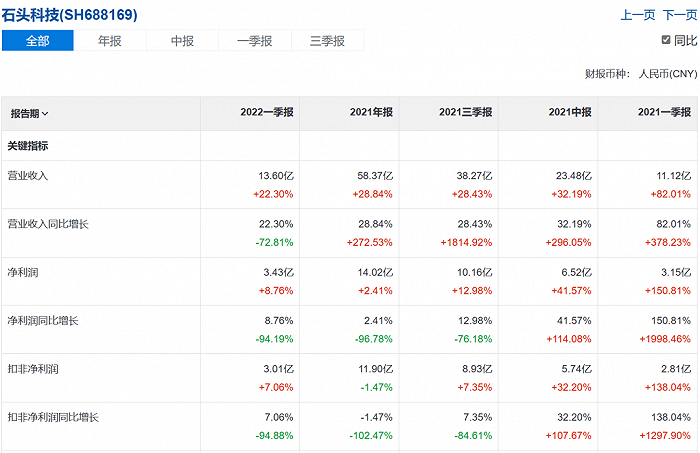The height and width of the screenshot is (453, 700).
Task: Click the 38.27亿 revenue value
Action: (x=474, y=176)
